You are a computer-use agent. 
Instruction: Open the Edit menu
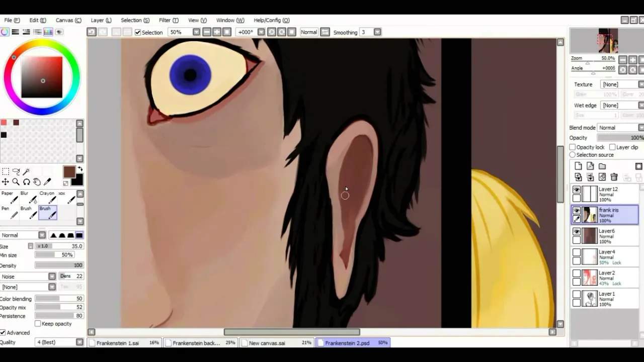(x=38, y=20)
